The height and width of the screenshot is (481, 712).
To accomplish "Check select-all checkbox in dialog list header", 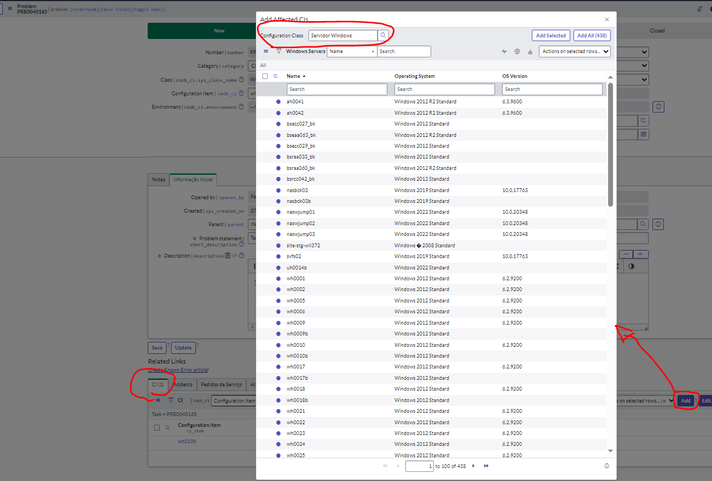I will coord(265,76).
